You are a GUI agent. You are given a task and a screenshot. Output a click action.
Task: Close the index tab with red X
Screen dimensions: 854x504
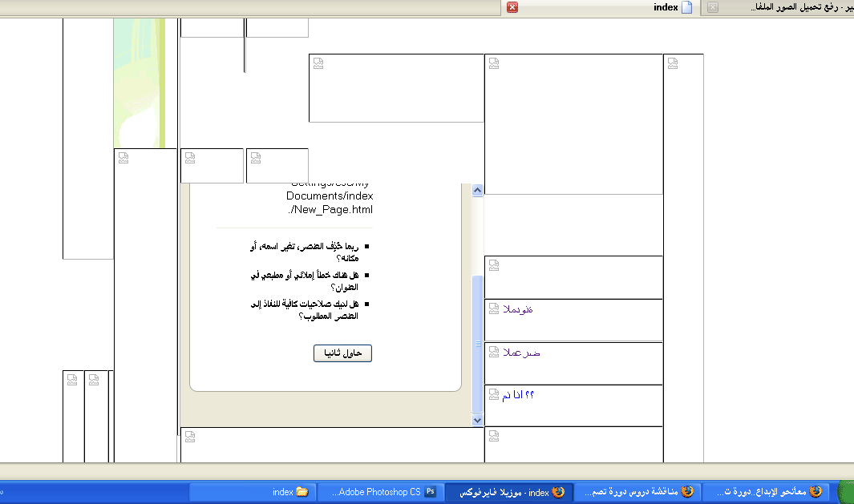point(512,7)
